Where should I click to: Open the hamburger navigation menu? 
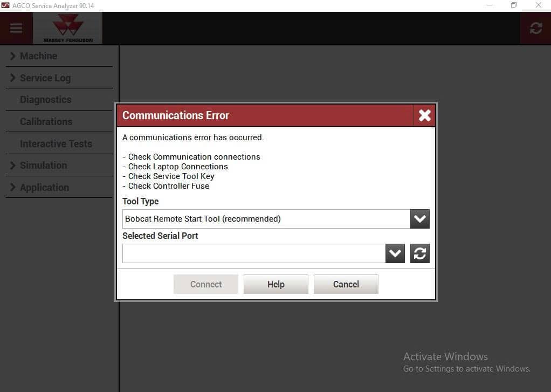(x=15, y=28)
